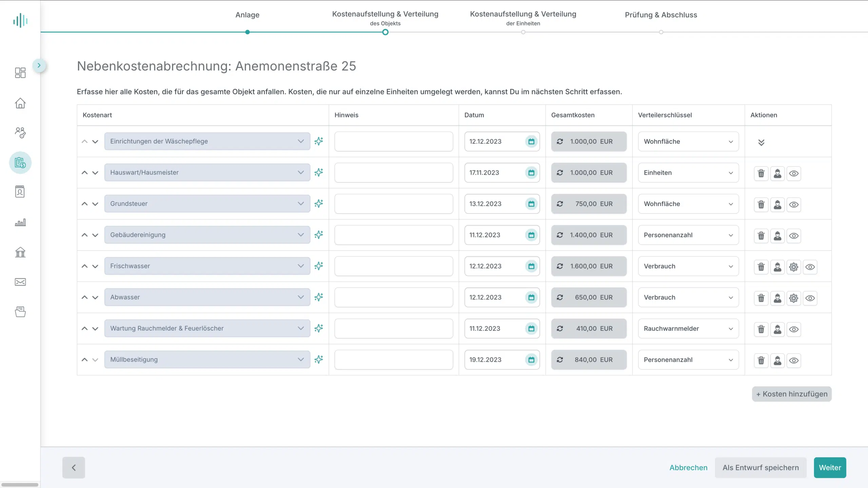Viewport: 868px width, 488px height.
Task: Delete the Hauswart/Hausmeister cost row
Action: tap(761, 173)
